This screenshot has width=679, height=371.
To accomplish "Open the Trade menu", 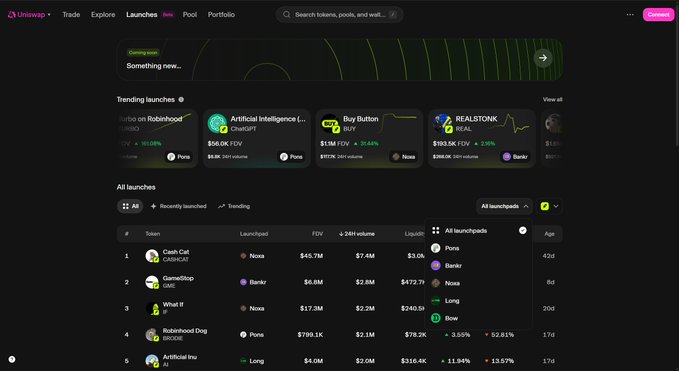I will point(71,14).
